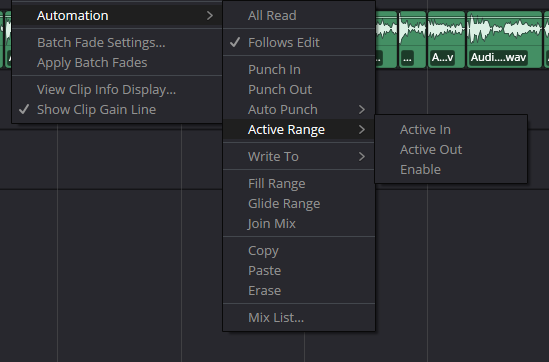Choose Batch Fade Settings entry
Image resolution: width=549 pixels, height=362 pixels.
[117, 42]
